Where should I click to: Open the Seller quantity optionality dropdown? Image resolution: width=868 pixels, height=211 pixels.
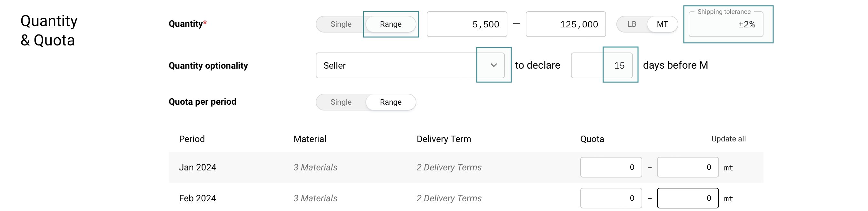point(398,65)
